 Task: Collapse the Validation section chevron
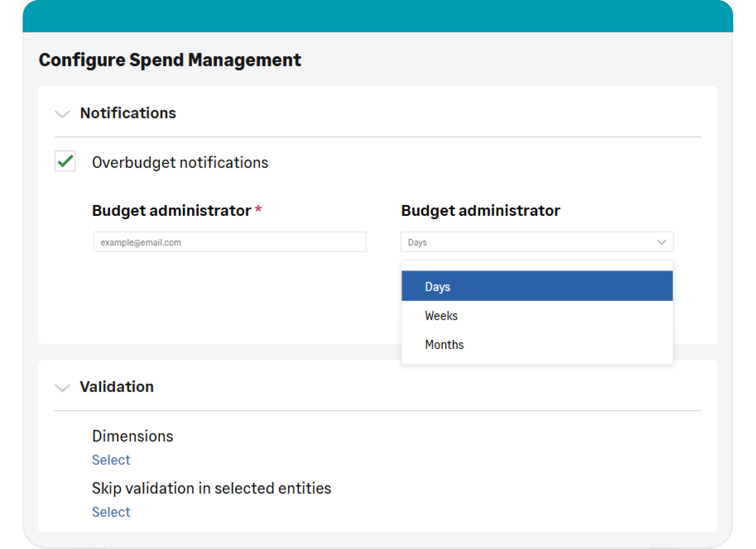(62, 388)
